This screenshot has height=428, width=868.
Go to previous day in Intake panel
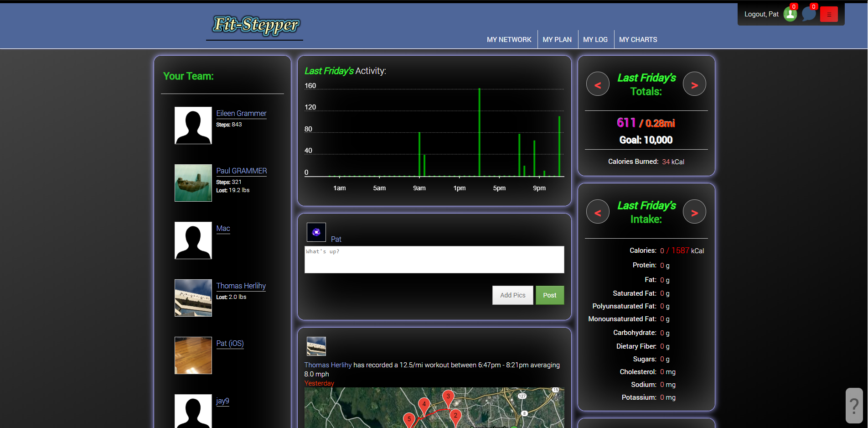click(598, 212)
